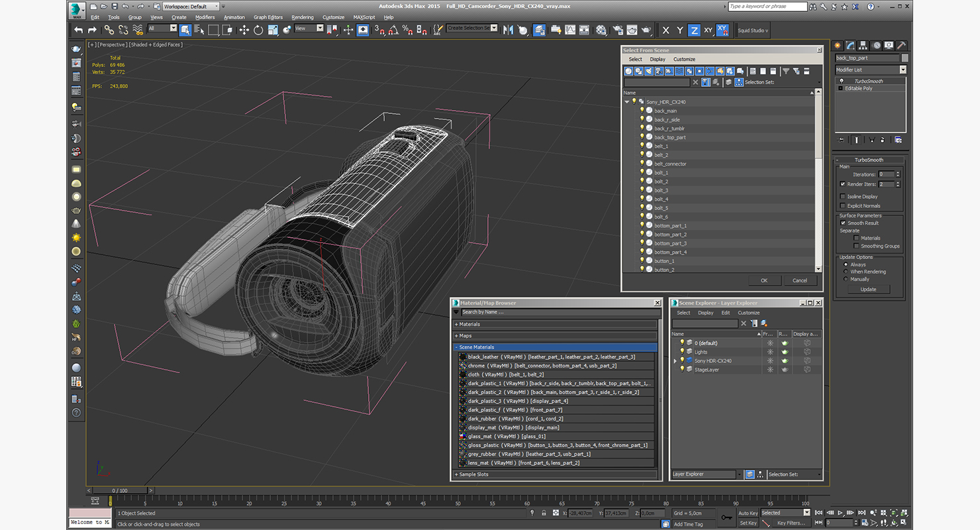
Task: Open Workspace Default dropdown
Action: click(192, 6)
